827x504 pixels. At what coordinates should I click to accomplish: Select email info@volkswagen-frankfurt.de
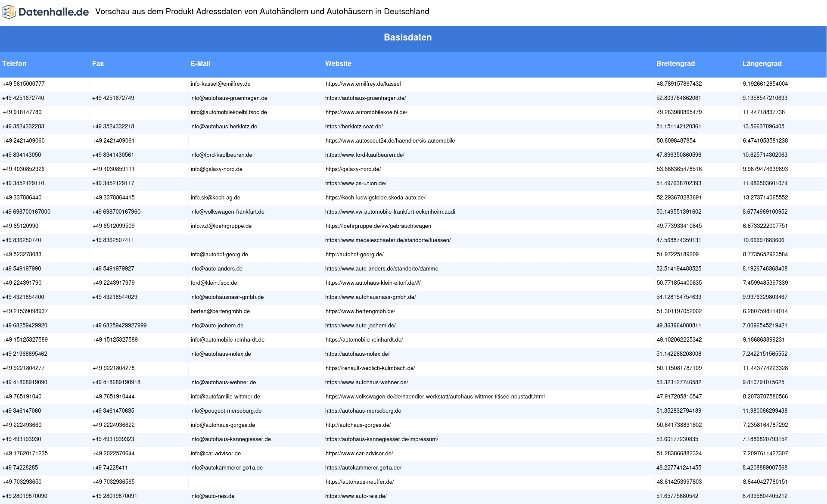227,212
